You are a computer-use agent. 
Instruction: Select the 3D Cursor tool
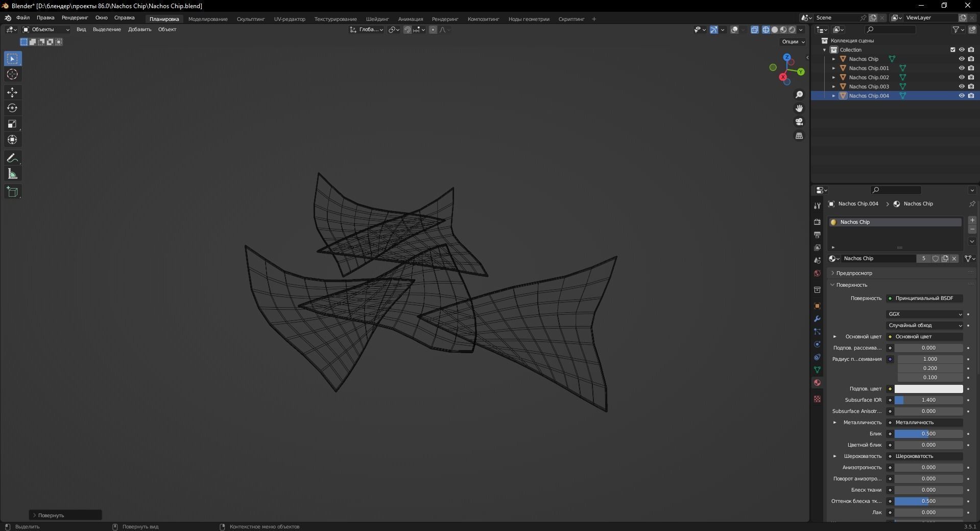point(12,75)
